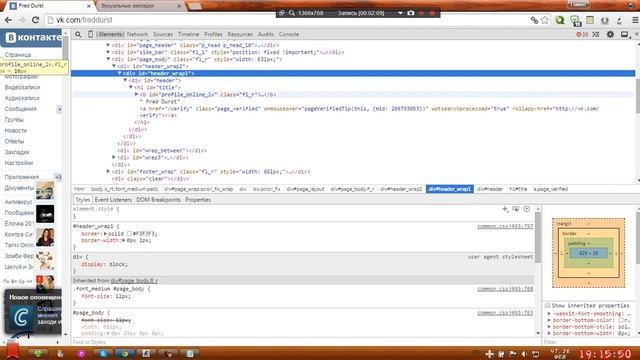This screenshot has width=640, height=360.
Task: Click the DevTools dock-side icon
Action: tap(624, 35)
